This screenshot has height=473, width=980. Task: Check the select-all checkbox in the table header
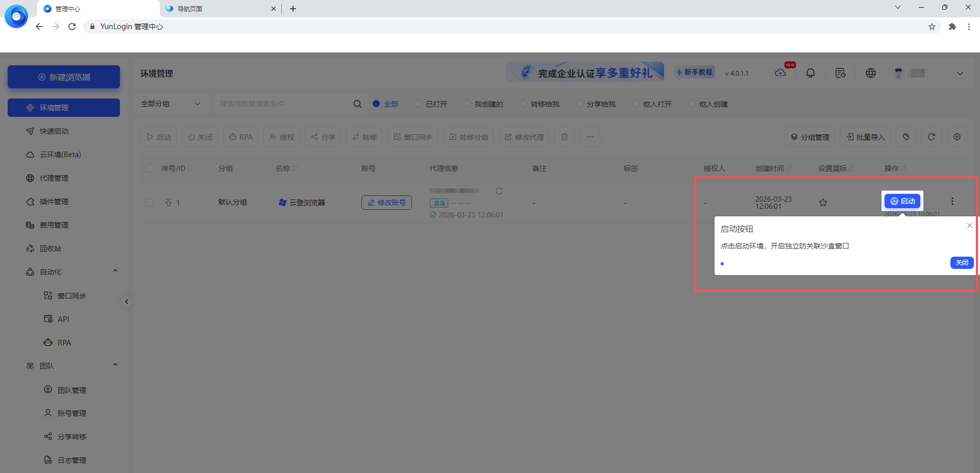click(x=149, y=168)
